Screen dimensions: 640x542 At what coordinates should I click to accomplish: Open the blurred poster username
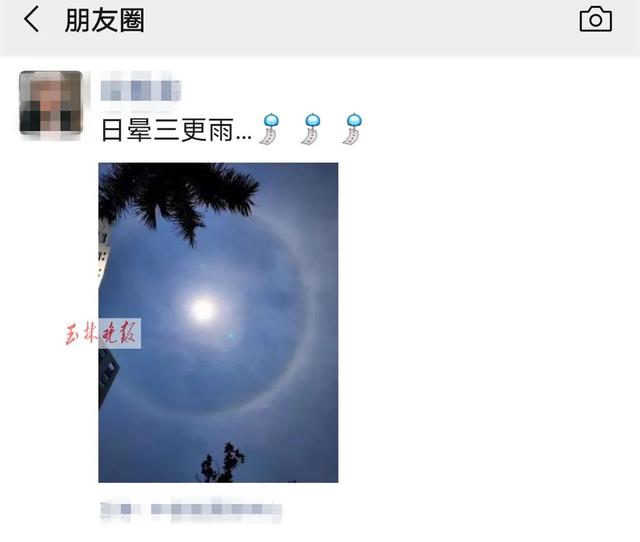(x=141, y=90)
